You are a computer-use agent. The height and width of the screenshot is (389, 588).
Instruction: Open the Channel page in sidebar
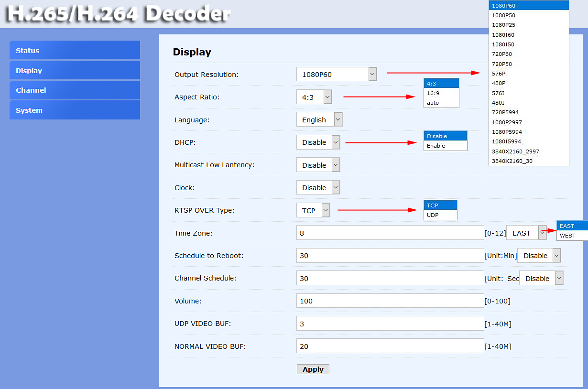tap(75, 90)
